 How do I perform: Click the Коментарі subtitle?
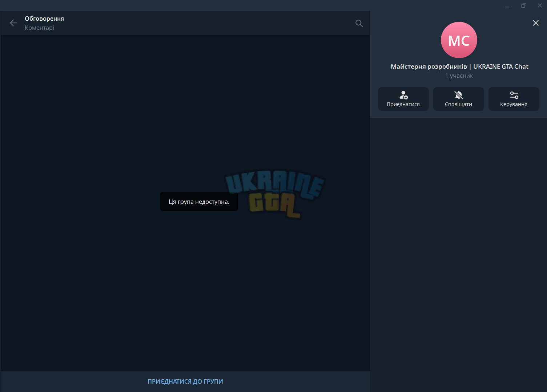point(39,28)
